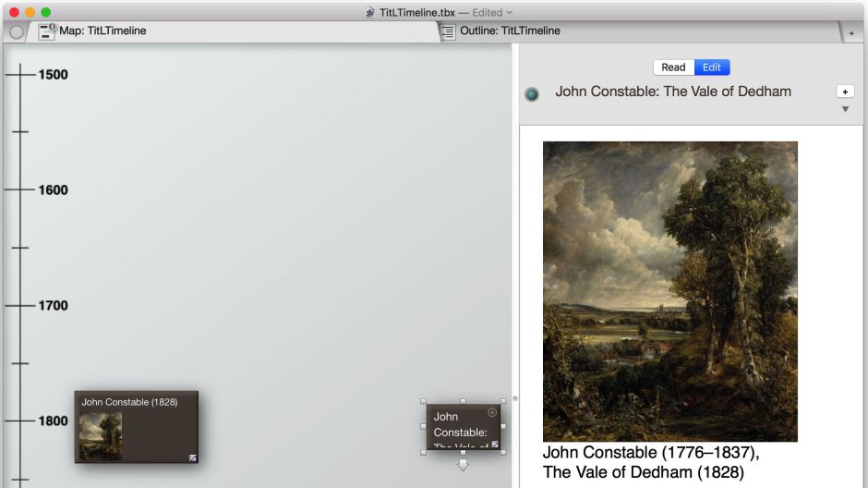868x488 pixels.
Task: Click the thumbnail in John Constable (1828) note
Action: [x=100, y=436]
